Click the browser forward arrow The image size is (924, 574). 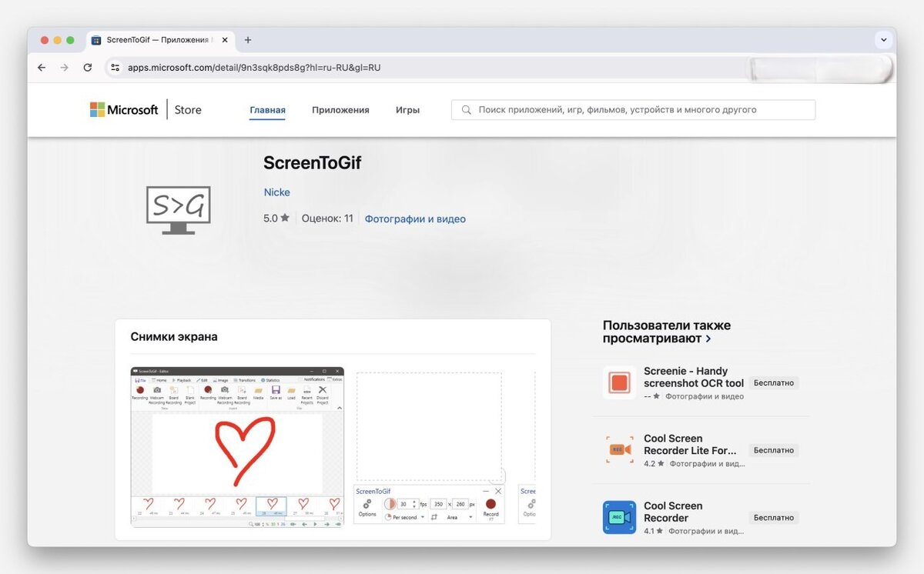tap(65, 68)
